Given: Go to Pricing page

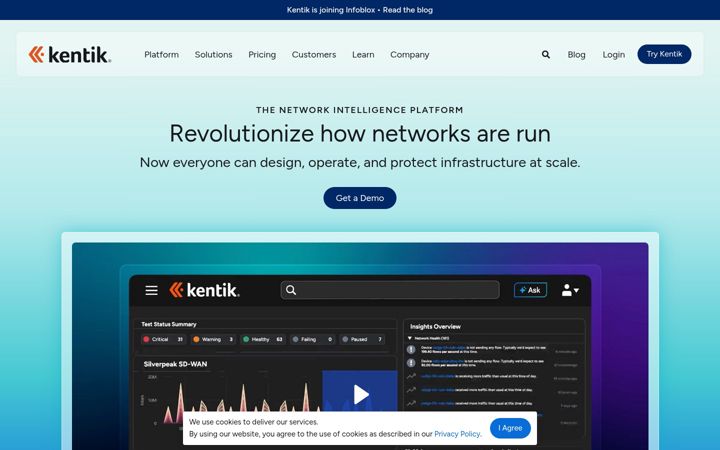Looking at the screenshot, I should 262,55.
